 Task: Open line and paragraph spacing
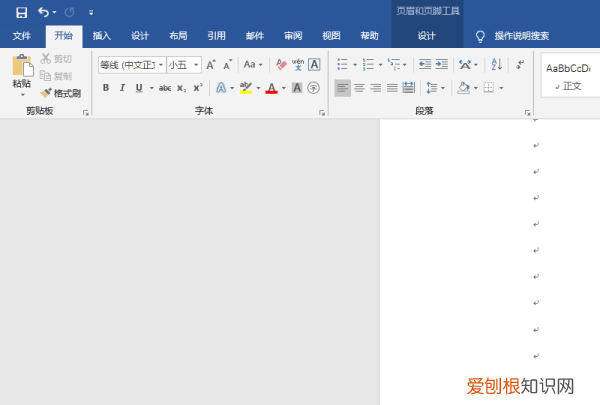click(x=432, y=88)
